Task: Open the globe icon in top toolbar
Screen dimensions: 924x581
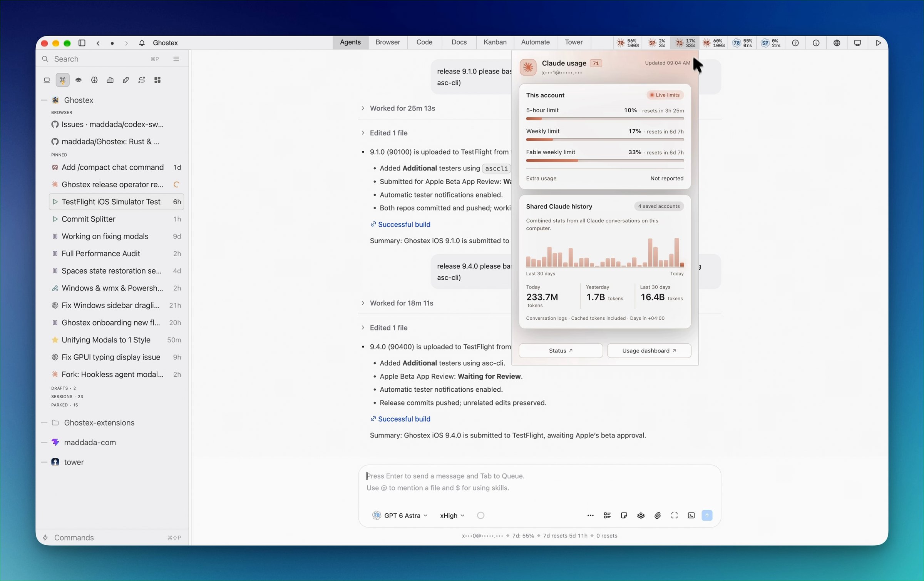Action: pyautogui.click(x=837, y=43)
